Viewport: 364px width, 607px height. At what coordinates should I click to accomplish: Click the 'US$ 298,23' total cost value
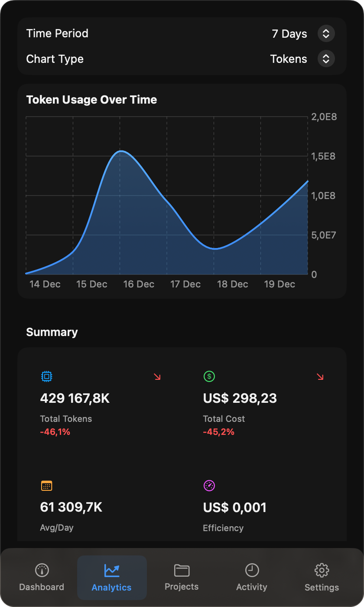tap(240, 398)
